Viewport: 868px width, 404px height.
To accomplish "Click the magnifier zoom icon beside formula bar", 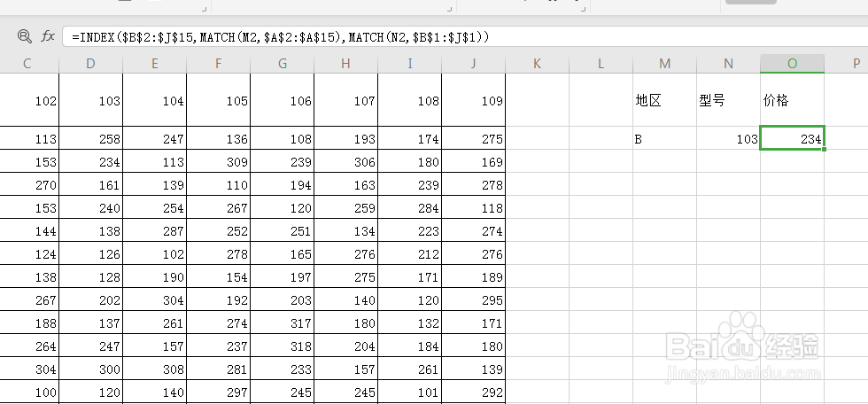I will coord(25,36).
